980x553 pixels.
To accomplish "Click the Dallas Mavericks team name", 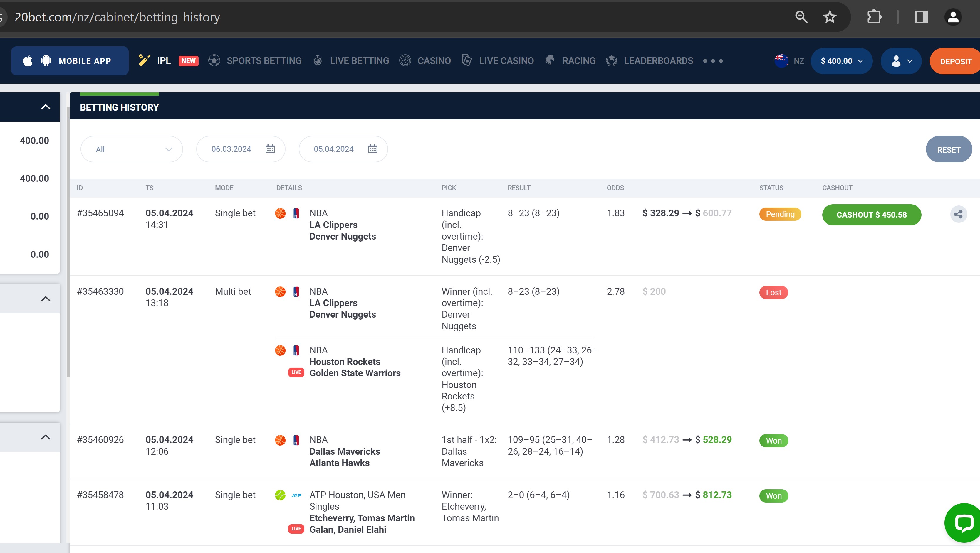I will pyautogui.click(x=345, y=451).
